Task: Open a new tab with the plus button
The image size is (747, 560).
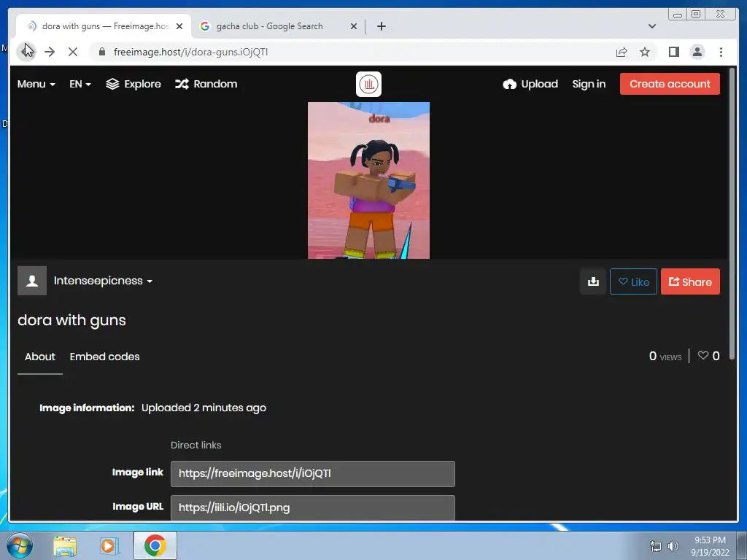Action: coord(381,26)
